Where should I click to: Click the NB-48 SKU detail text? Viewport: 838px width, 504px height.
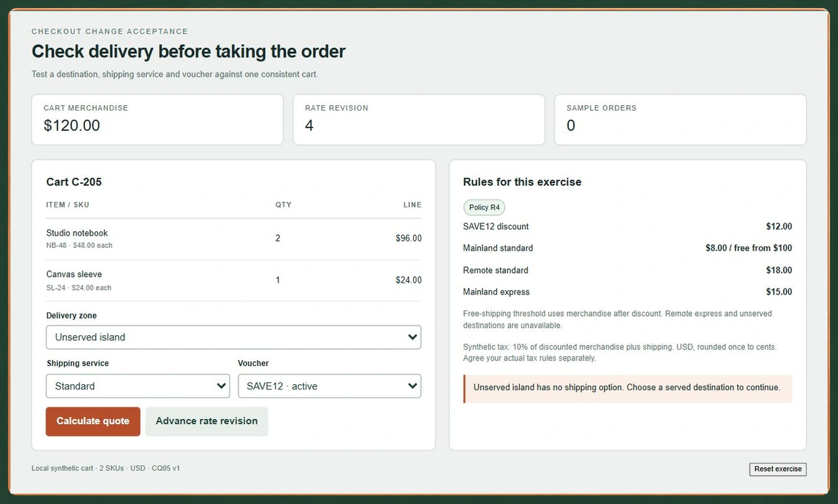pyautogui.click(x=79, y=245)
